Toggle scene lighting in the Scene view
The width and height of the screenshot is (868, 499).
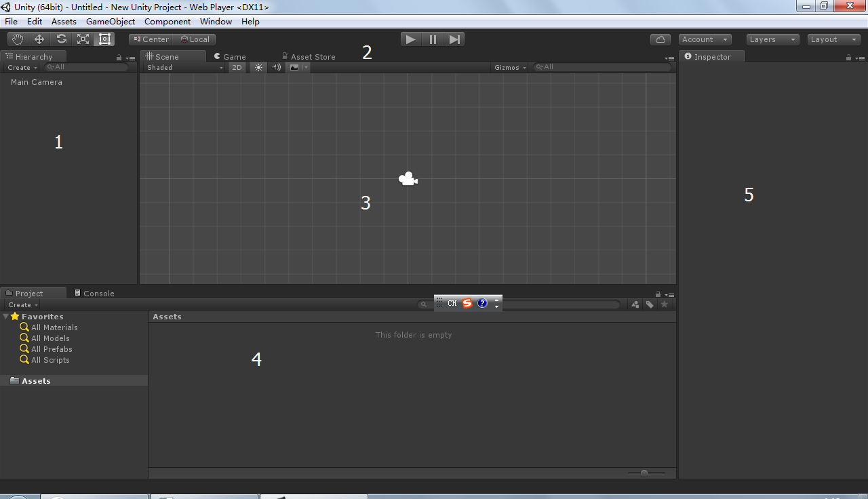(258, 67)
